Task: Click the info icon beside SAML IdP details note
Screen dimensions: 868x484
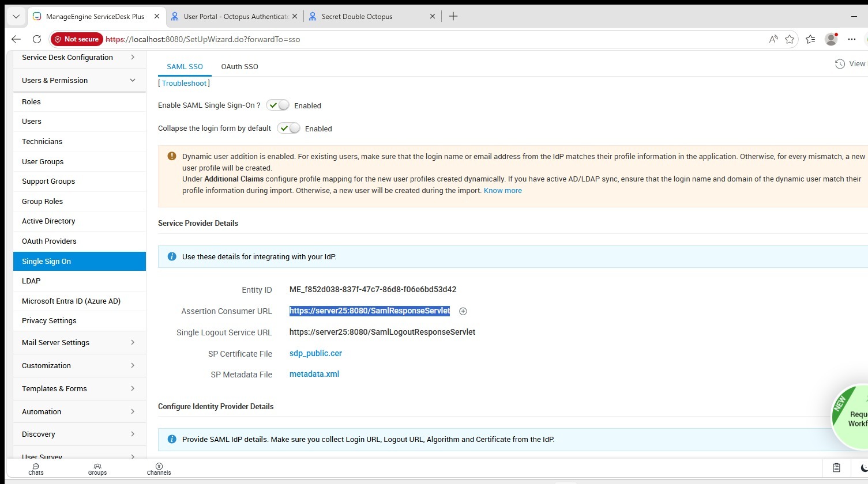Action: tap(171, 439)
